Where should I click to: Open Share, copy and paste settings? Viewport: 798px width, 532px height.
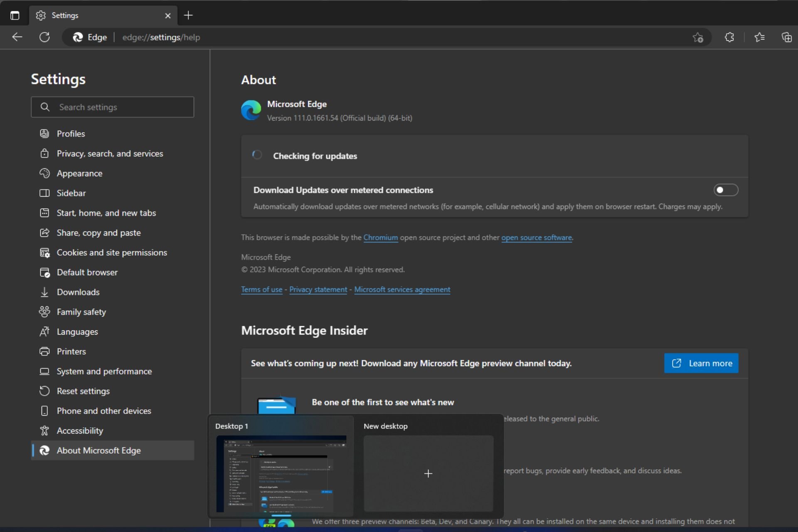(x=112, y=233)
